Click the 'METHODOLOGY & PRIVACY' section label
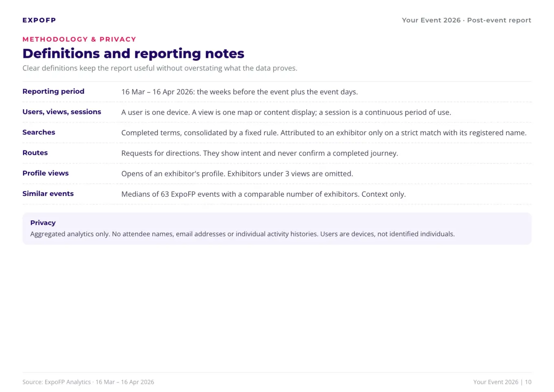This screenshot has height=392, width=554. tap(79, 40)
